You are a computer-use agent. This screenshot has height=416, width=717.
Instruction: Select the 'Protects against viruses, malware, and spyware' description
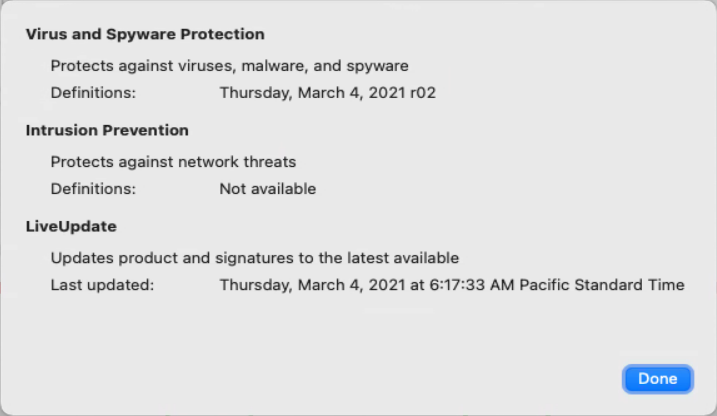[x=229, y=66]
